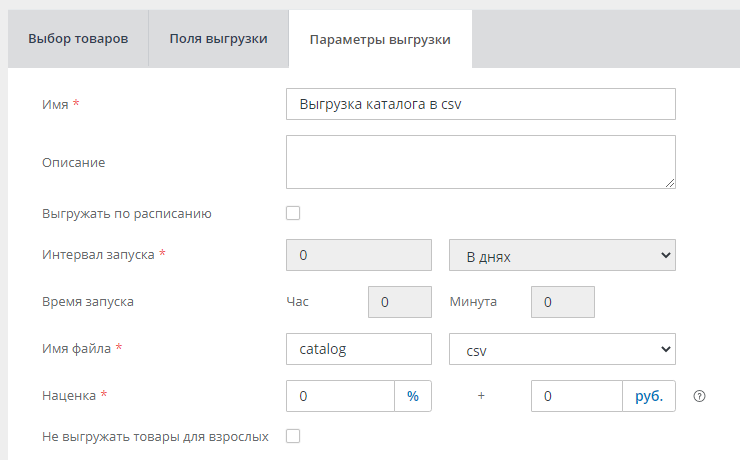Viewport: 740px width, 460px height.
Task: Click the Интервал запуска label text
Action: click(98, 255)
